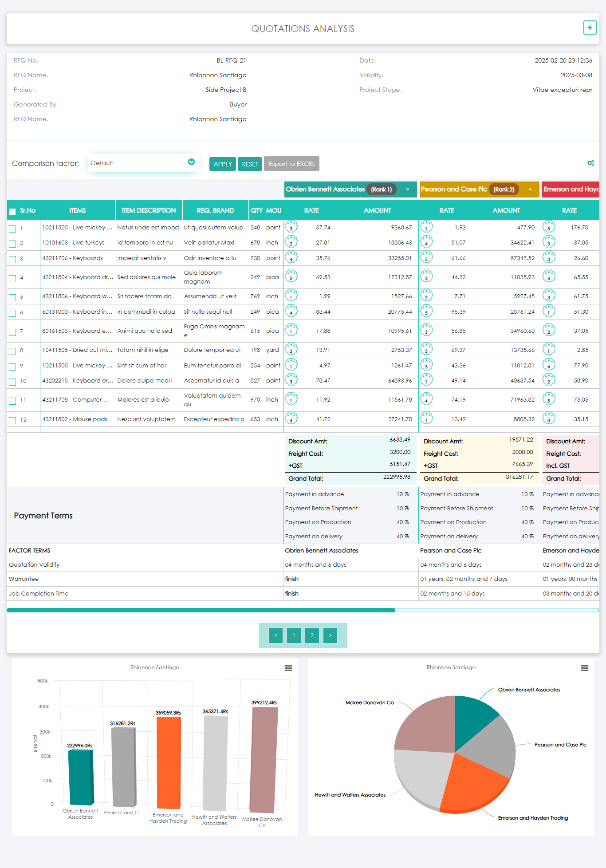Expand Obrien Bennett Associates vendor dropdown arrow
Image resolution: width=606 pixels, height=868 pixels.
pyautogui.click(x=407, y=189)
